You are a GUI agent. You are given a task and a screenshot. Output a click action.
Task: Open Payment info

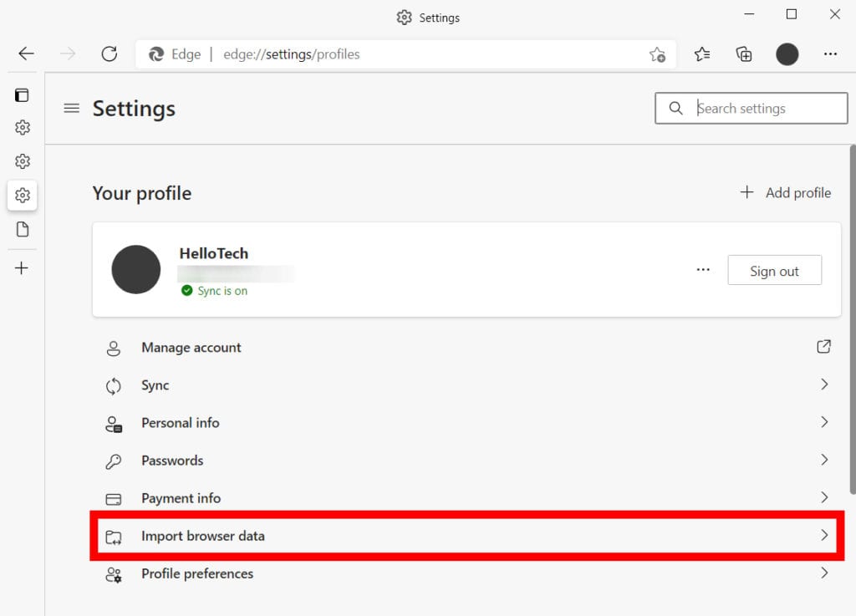click(x=466, y=497)
